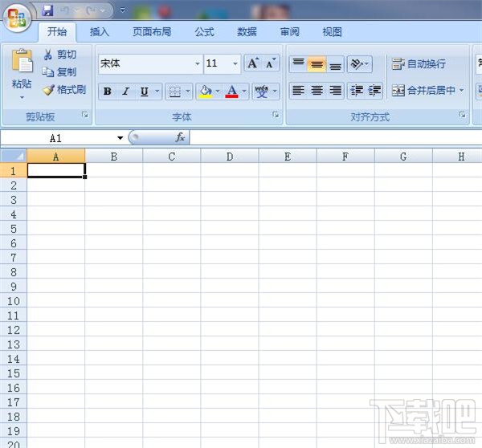
Task: Open the 视图 tab
Action: [x=332, y=31]
